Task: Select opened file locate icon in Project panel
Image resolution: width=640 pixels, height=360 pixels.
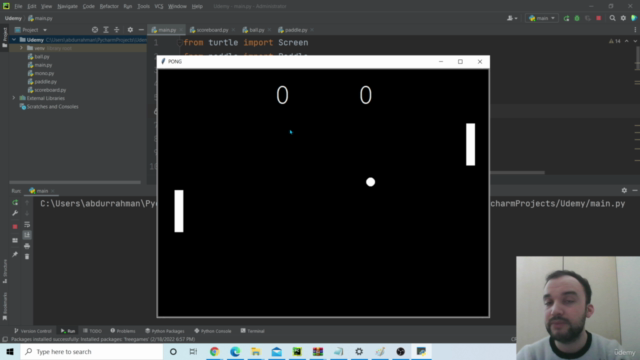Action: [x=95, y=30]
